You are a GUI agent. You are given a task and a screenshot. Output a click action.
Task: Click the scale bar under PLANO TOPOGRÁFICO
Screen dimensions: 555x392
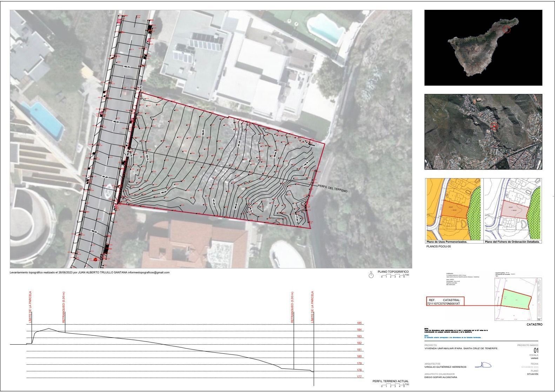[395, 276]
